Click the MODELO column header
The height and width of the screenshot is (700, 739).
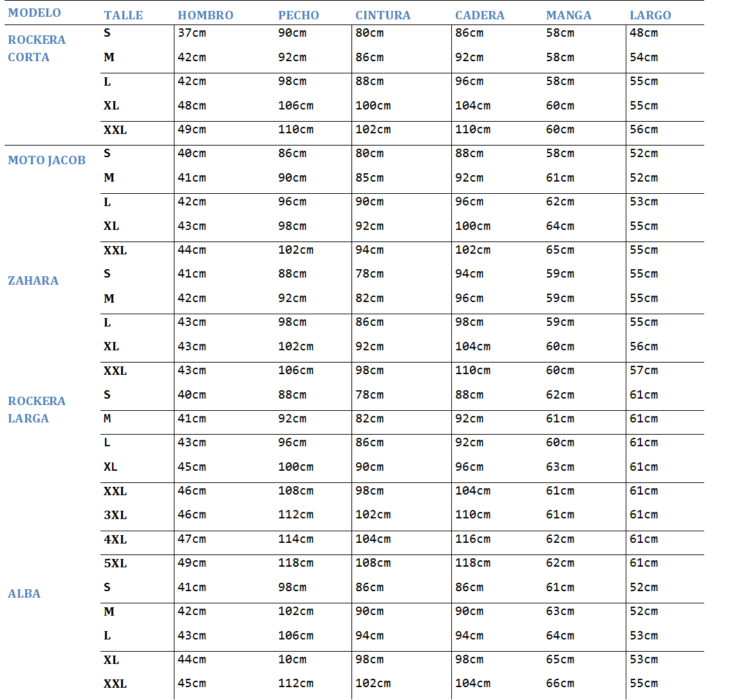[35, 13]
